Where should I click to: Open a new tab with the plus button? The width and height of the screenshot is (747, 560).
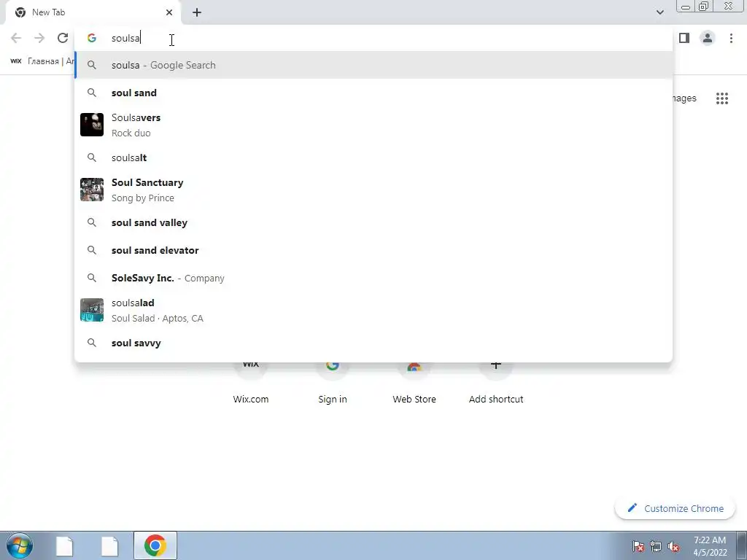(197, 12)
